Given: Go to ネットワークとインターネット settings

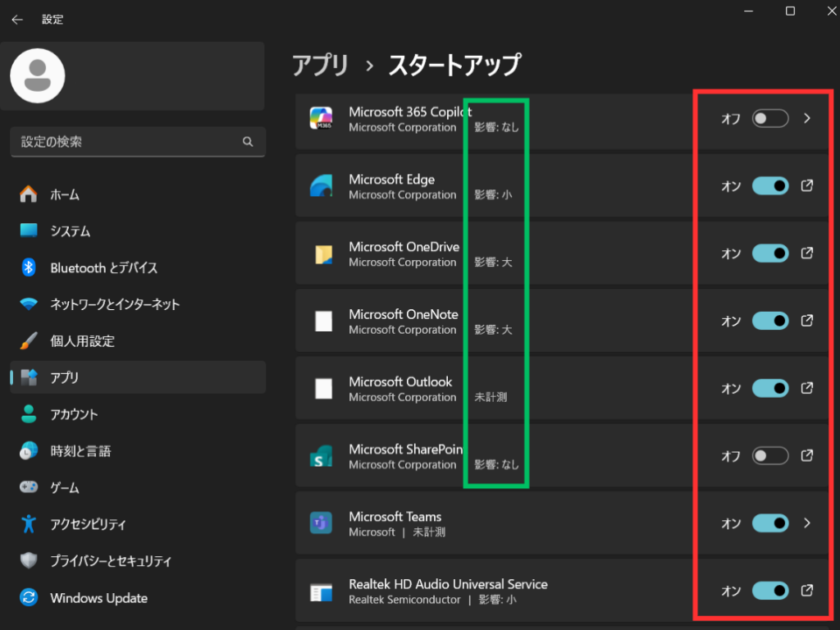Looking at the screenshot, I should point(138,304).
